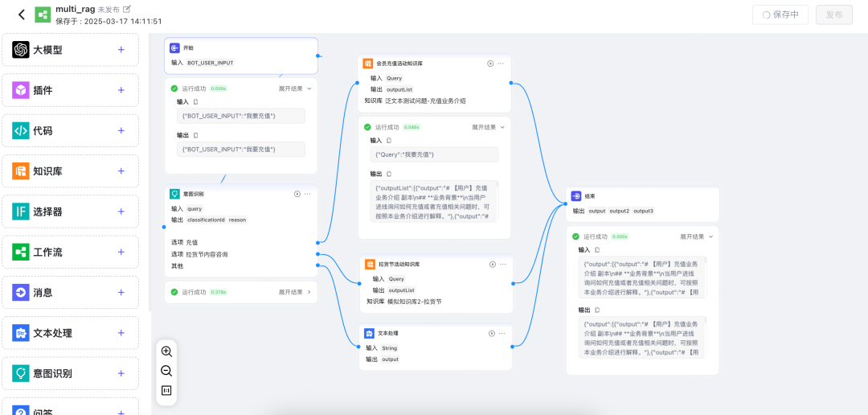Screen dimensions: 868x415
Task: Open more options for 会员充值活动知识库 node
Action: [x=501, y=64]
